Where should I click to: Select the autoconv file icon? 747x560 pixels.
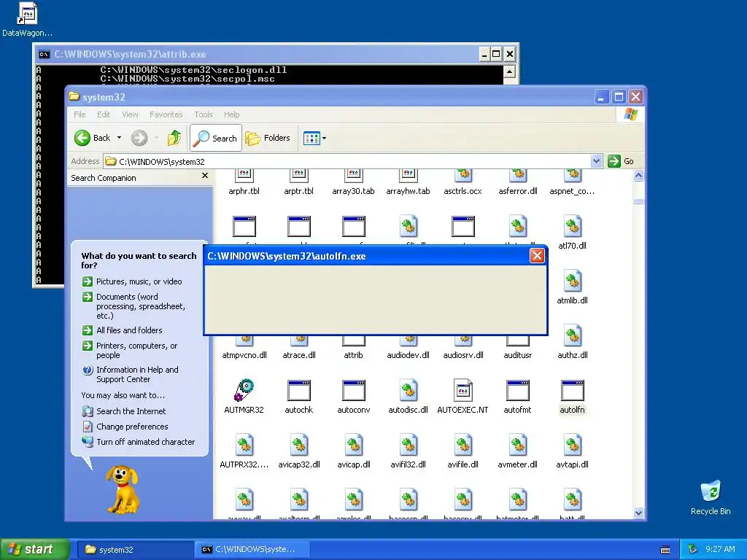click(354, 391)
